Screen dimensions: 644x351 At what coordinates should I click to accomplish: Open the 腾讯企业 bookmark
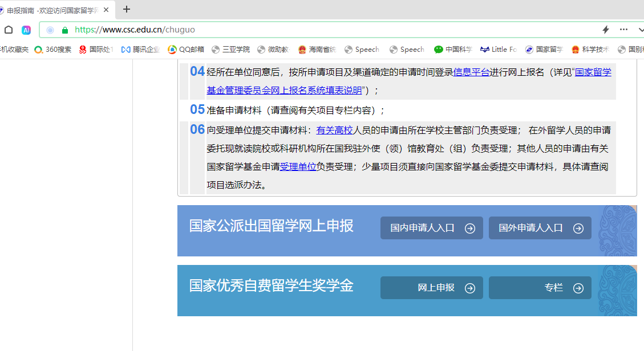(140, 50)
